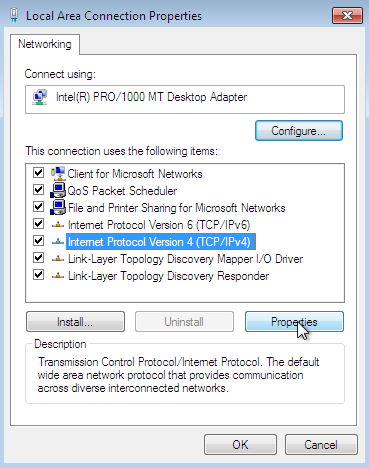Click the QoS Packet Scheduler icon
Viewport: 369px width, 468px height.
click(58, 191)
